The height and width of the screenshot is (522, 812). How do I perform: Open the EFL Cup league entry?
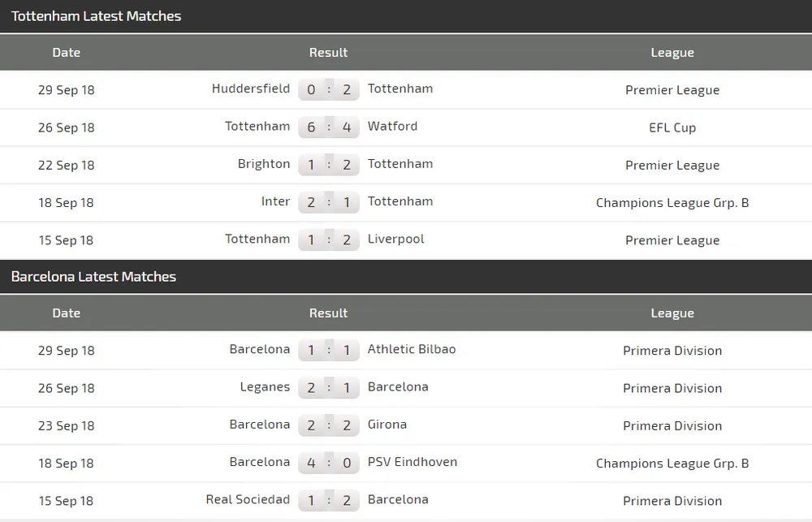672,127
